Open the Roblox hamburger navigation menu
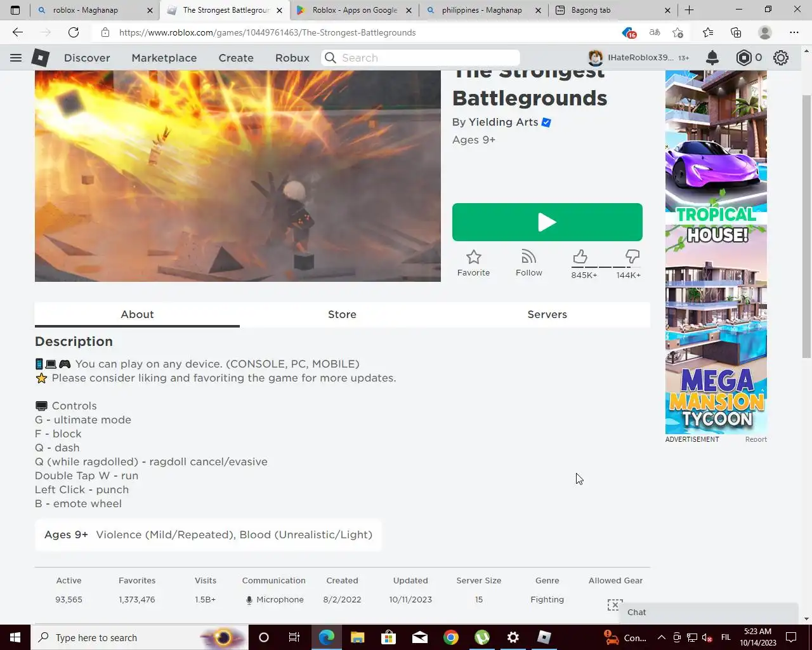This screenshot has width=812, height=650. click(16, 58)
